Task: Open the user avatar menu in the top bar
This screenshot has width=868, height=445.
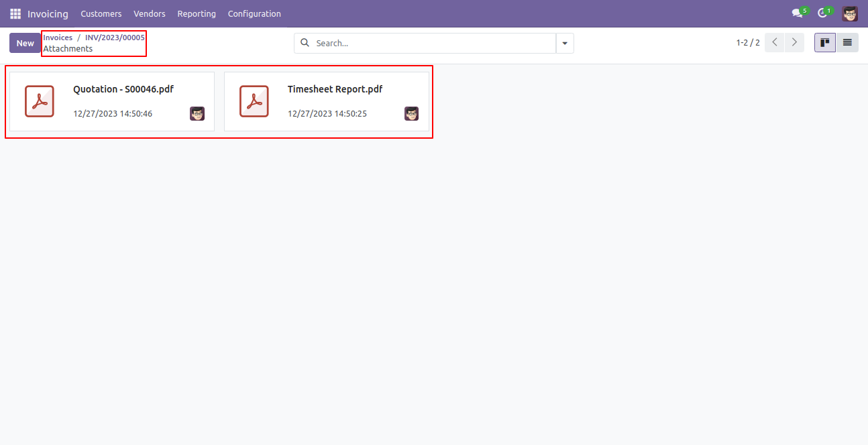Action: click(850, 13)
